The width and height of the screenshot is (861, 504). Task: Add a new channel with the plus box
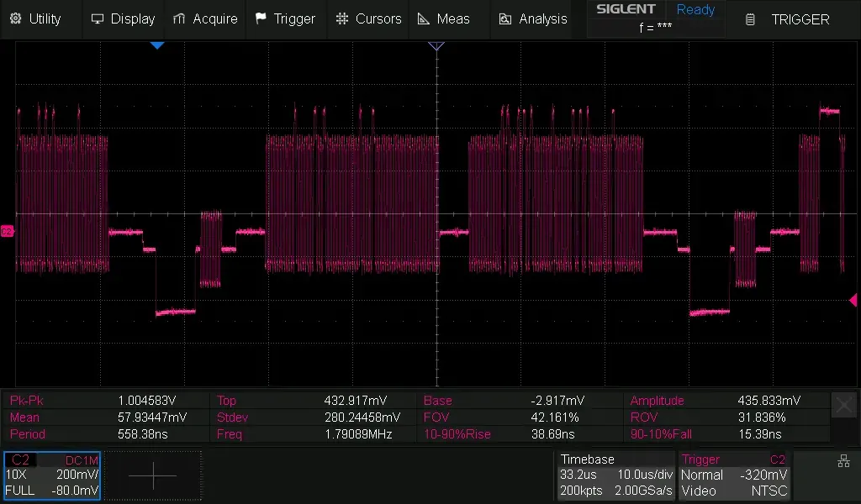153,475
